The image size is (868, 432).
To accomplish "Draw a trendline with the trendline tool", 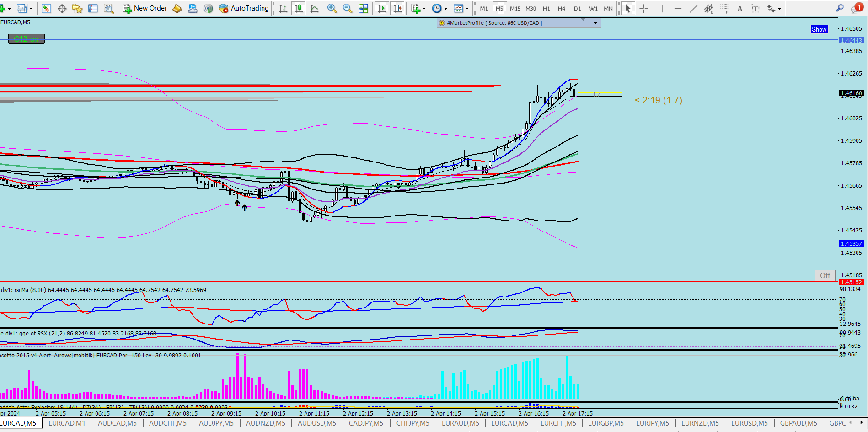I will pos(693,8).
